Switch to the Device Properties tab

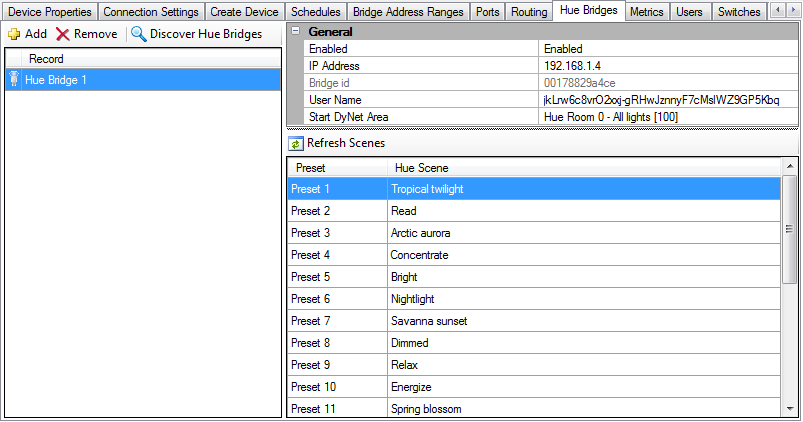[50, 12]
